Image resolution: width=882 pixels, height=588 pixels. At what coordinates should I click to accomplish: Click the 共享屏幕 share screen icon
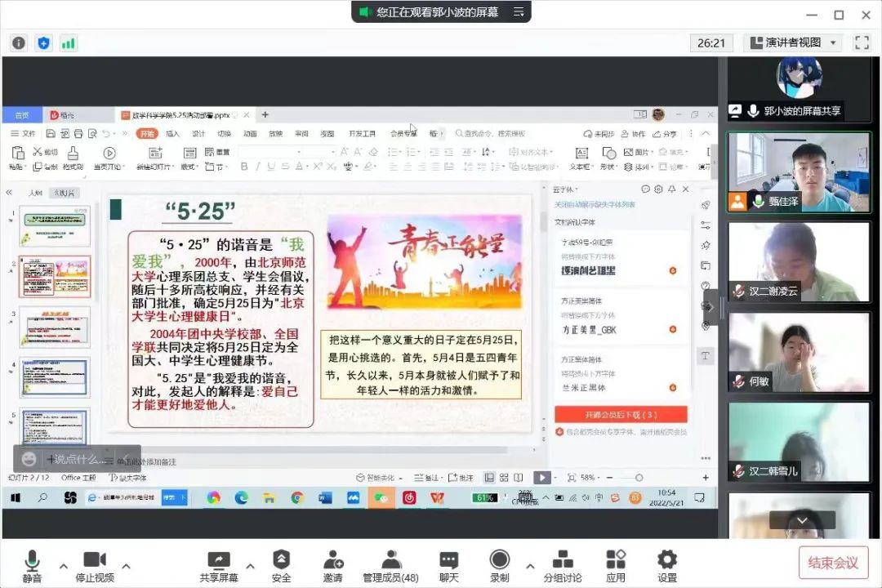(x=219, y=561)
